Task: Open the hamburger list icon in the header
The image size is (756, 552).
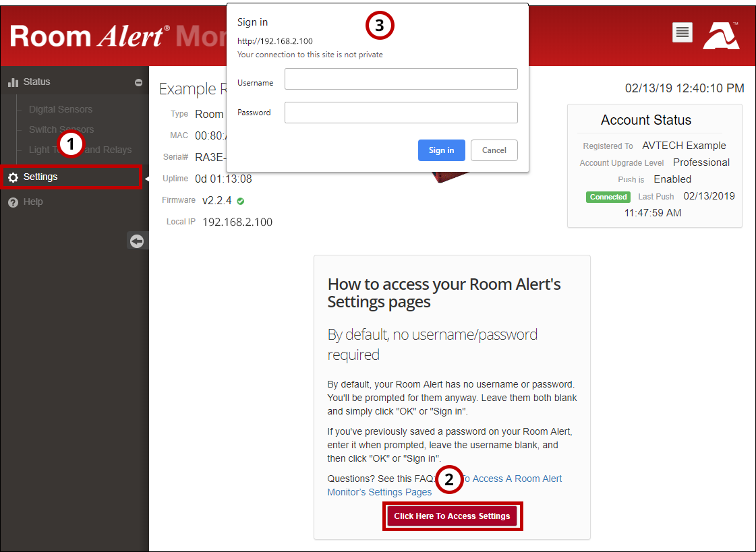Action: pyautogui.click(x=682, y=32)
